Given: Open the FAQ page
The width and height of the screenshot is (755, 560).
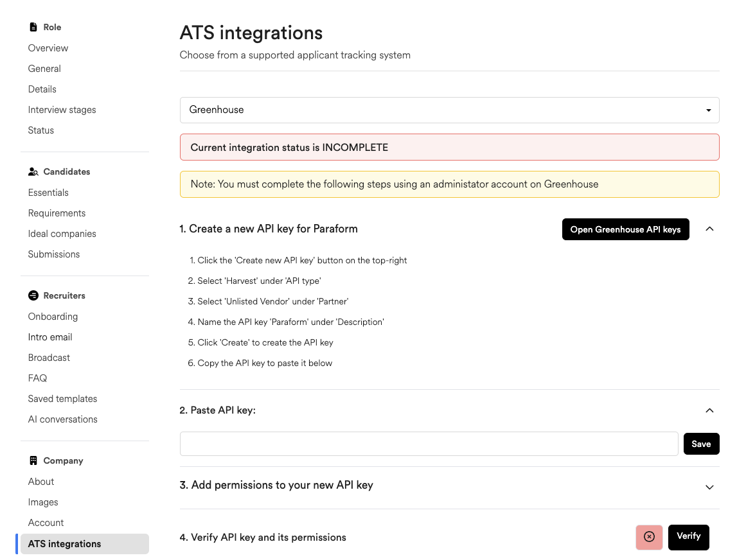Looking at the screenshot, I should click(x=37, y=378).
